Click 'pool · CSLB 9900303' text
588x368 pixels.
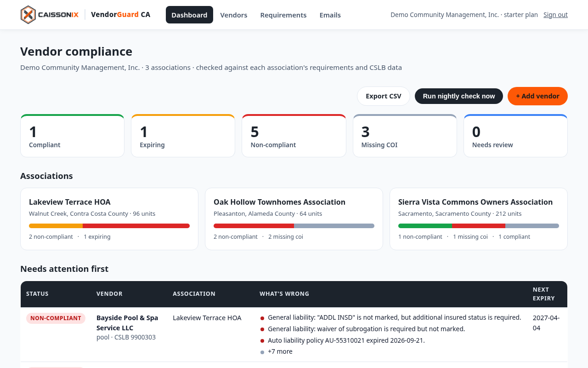click(126, 337)
